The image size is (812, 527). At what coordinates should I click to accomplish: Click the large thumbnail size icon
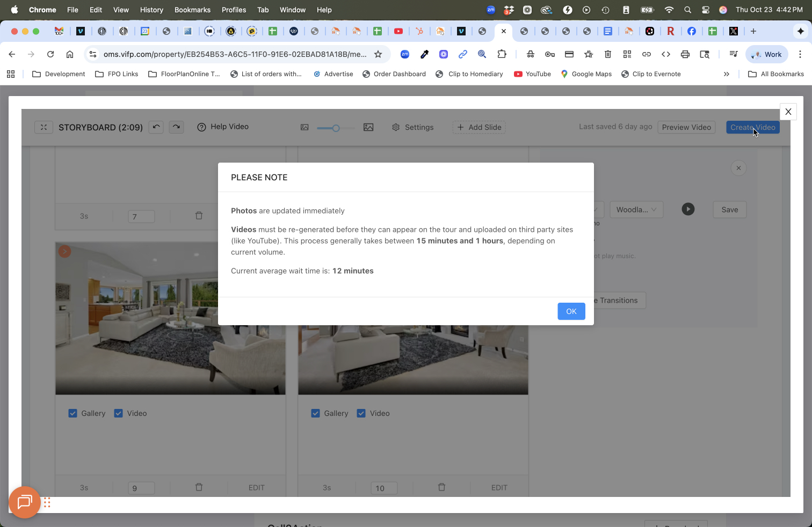click(x=368, y=127)
